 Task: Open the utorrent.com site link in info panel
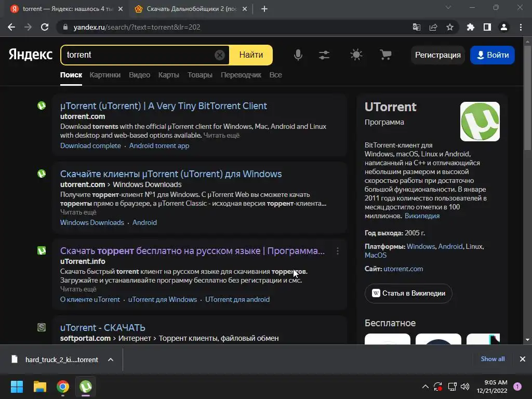[403, 269]
